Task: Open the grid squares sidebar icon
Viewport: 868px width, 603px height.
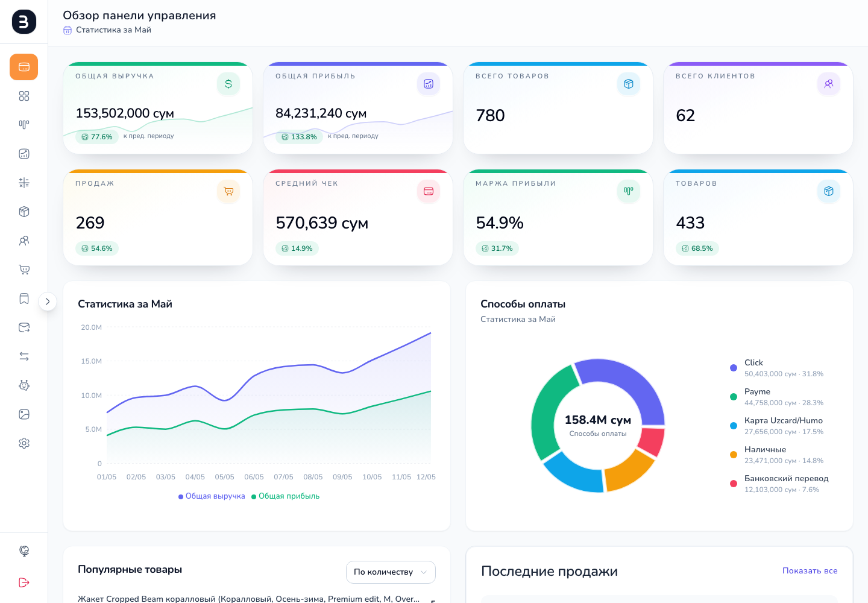Action: (x=24, y=96)
